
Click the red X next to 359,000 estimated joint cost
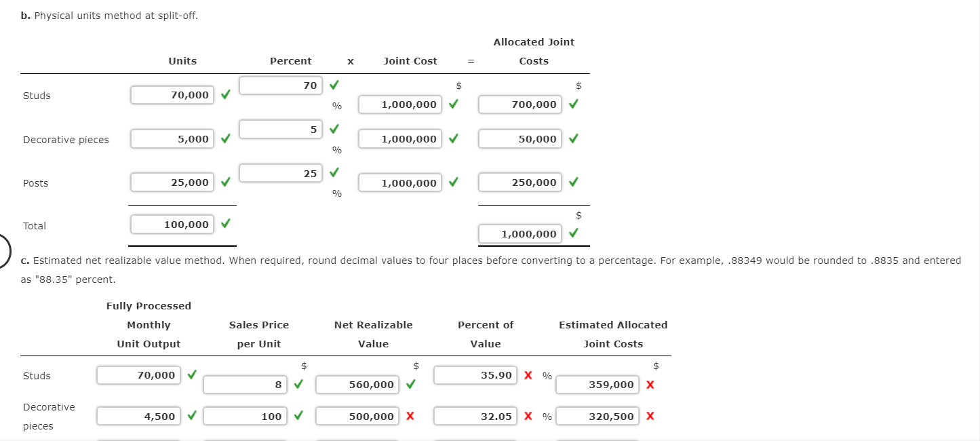click(650, 384)
